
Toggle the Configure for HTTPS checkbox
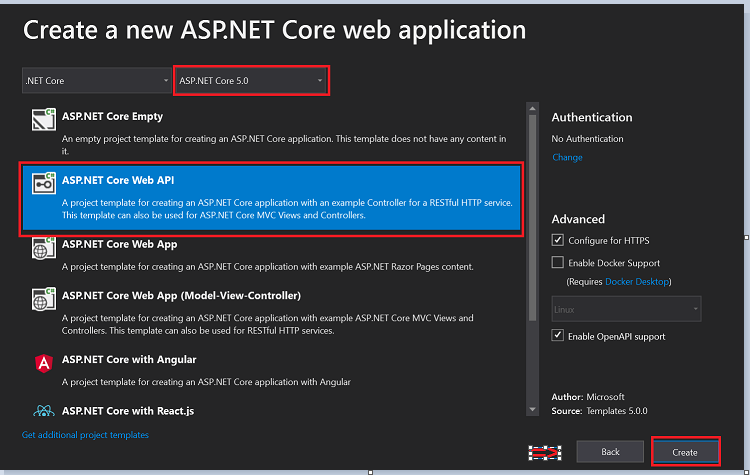pos(558,240)
